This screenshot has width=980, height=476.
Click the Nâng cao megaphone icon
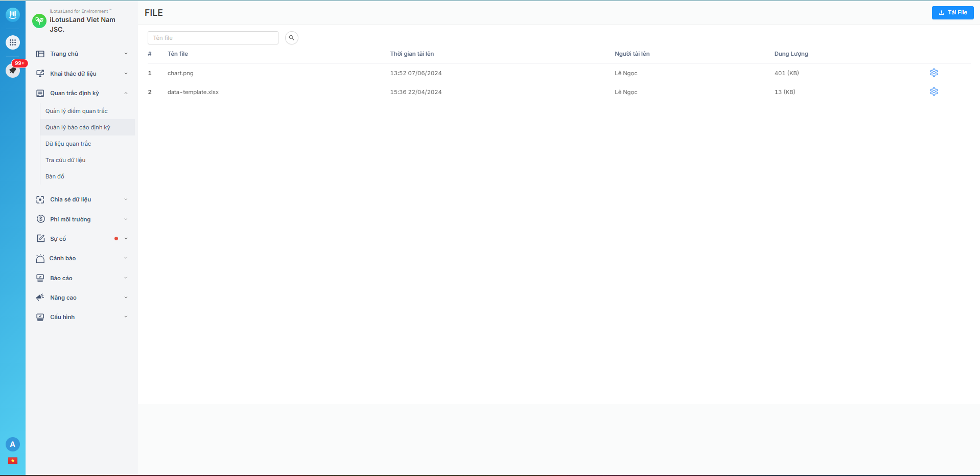click(x=40, y=297)
